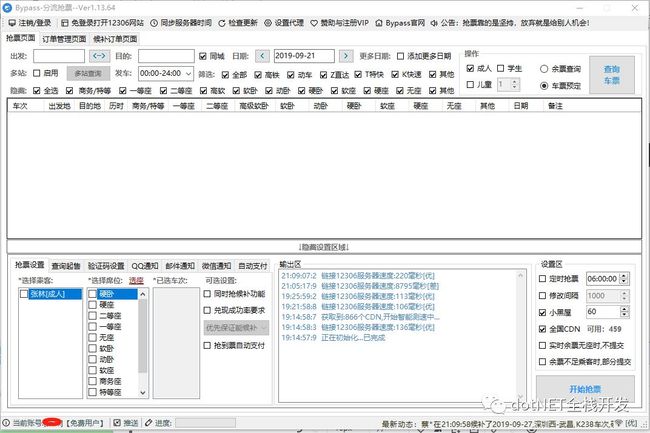Enable 儿童 checkbox
This screenshot has height=433, width=650.
[x=470, y=85]
